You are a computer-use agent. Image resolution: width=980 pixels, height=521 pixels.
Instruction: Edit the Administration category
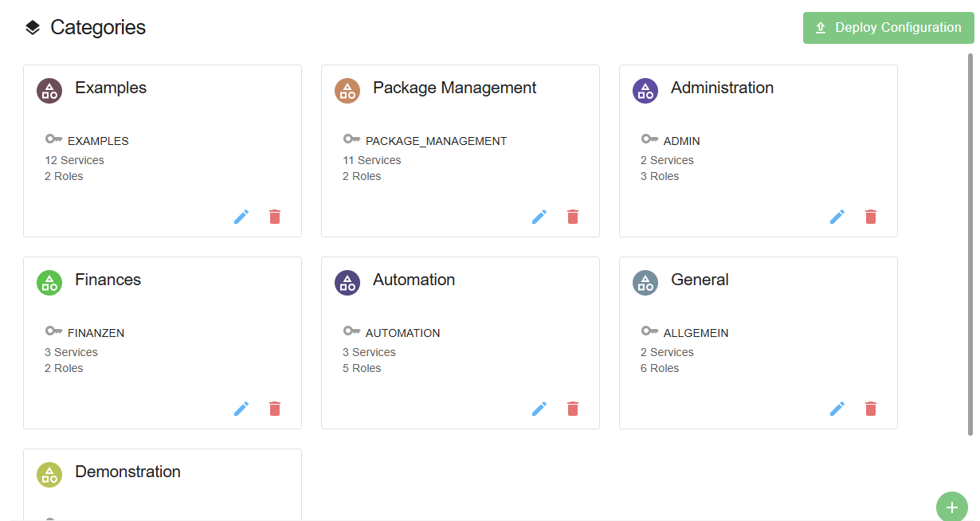pyautogui.click(x=837, y=217)
